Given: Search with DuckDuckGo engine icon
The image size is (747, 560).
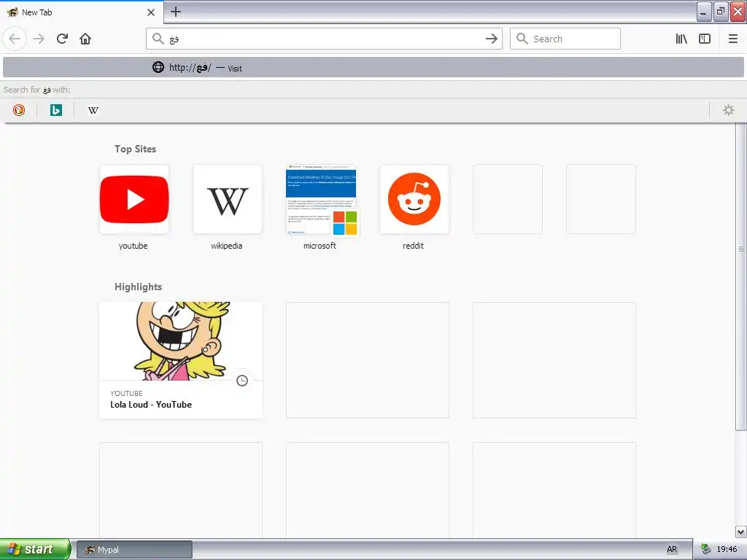Looking at the screenshot, I should 19,110.
